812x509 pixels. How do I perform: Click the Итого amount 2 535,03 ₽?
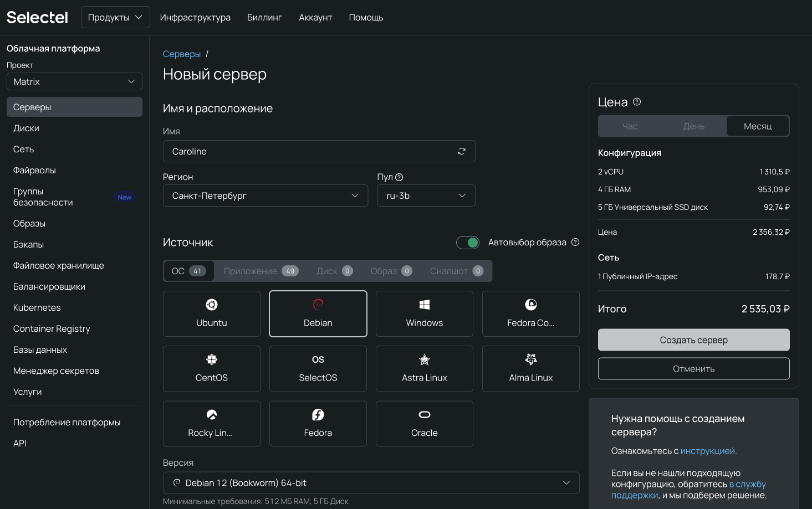[765, 309]
